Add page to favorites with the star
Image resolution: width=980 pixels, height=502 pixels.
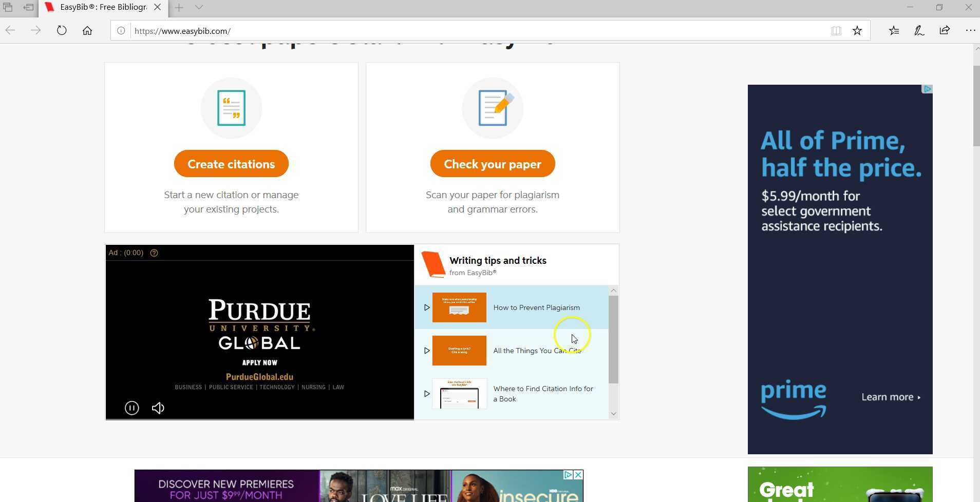(856, 30)
